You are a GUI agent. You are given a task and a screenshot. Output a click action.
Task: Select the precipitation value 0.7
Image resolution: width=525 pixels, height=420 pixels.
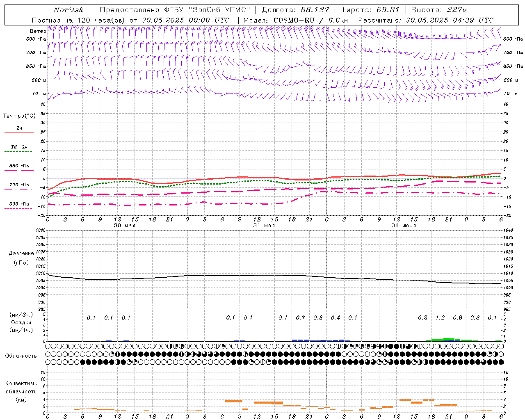click(301, 318)
